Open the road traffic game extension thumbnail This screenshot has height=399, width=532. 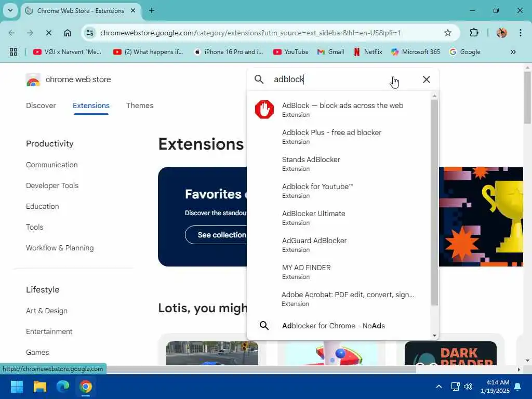[212, 353]
